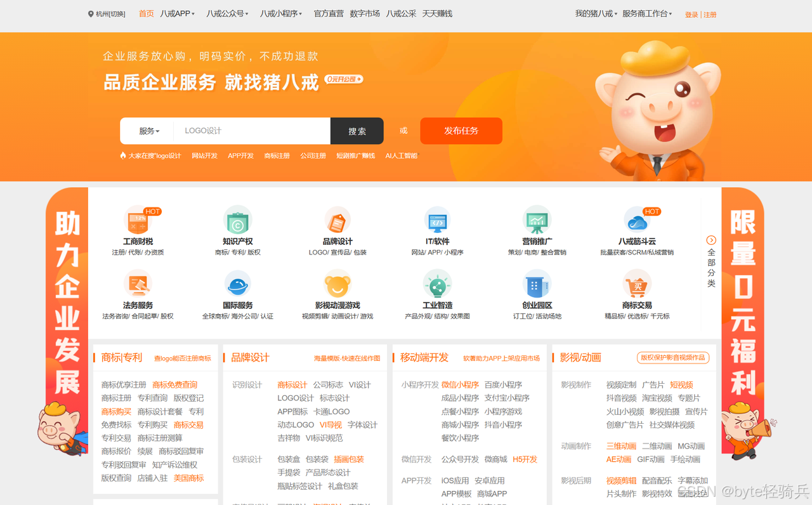This screenshot has width=812, height=505.
Task: Open the 法务服务 category icon
Action: pos(138,285)
